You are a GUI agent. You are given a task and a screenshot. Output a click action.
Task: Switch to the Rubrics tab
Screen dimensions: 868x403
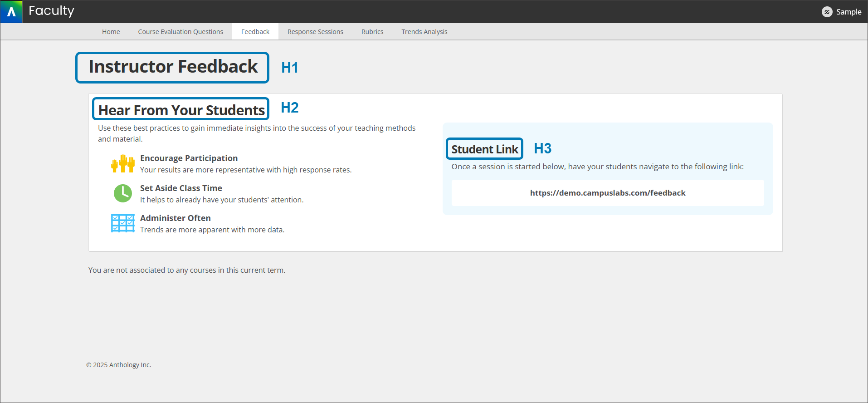pos(372,32)
